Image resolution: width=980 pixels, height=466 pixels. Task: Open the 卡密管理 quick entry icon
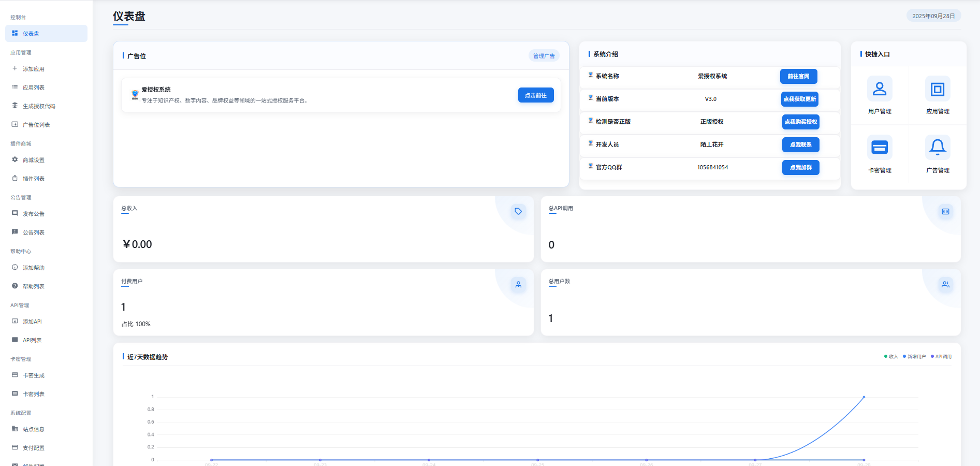880,148
